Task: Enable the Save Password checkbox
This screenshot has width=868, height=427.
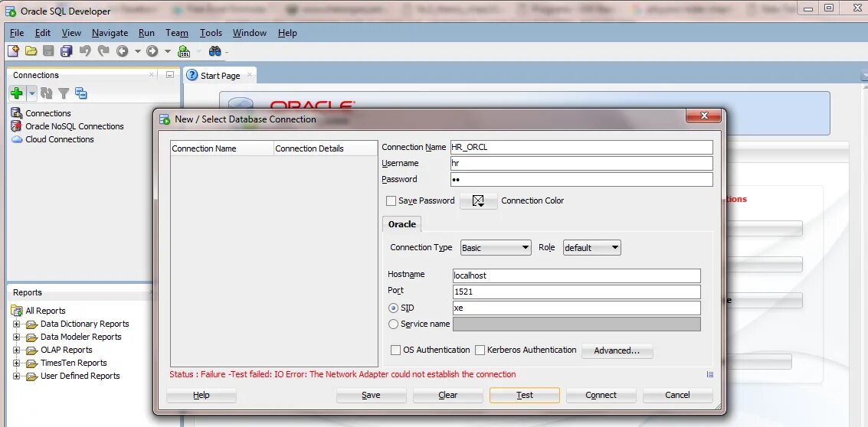Action: point(391,200)
